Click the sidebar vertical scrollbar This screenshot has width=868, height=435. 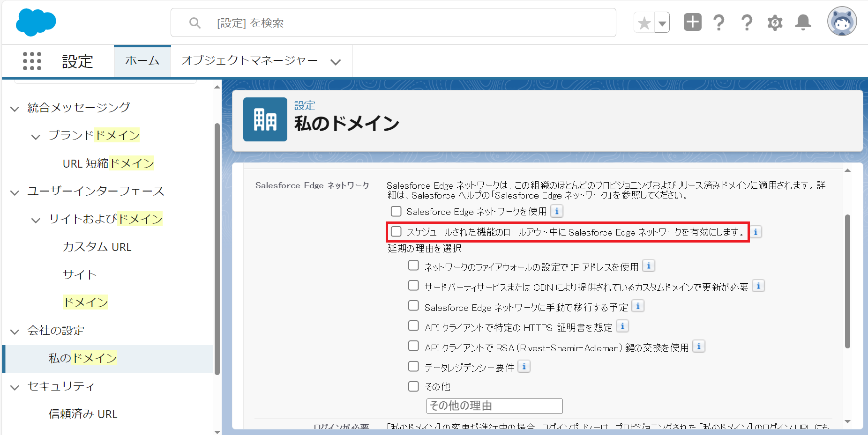217,248
